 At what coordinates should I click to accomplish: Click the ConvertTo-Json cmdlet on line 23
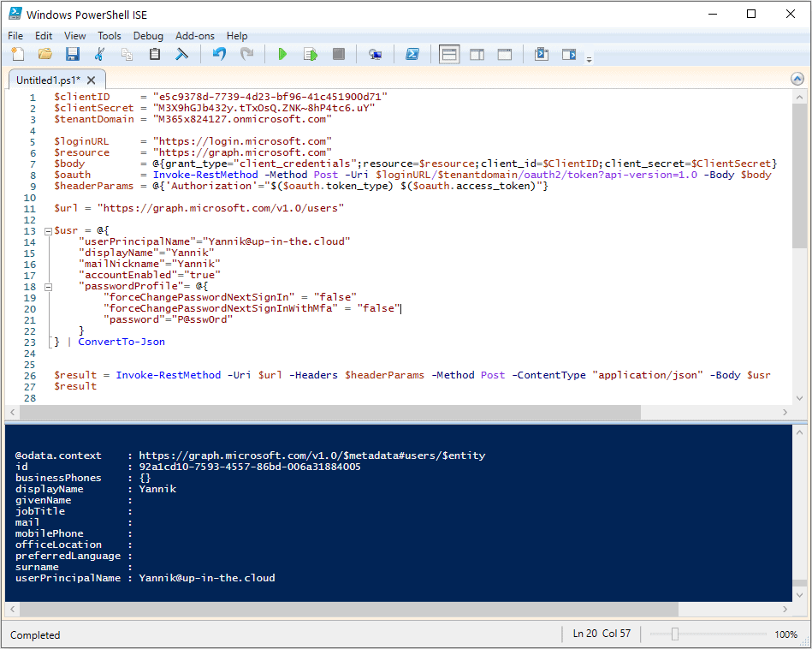pyautogui.click(x=122, y=342)
